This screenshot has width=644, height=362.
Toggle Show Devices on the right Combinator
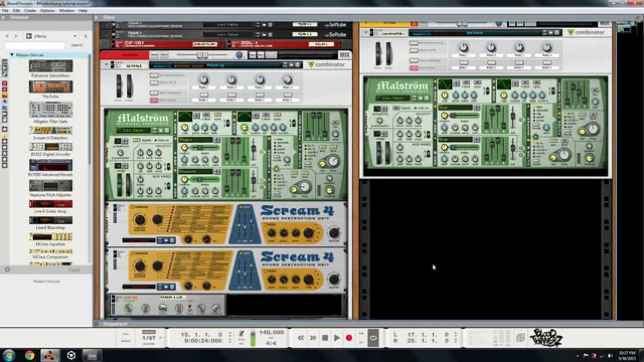pyautogui.click(x=414, y=68)
